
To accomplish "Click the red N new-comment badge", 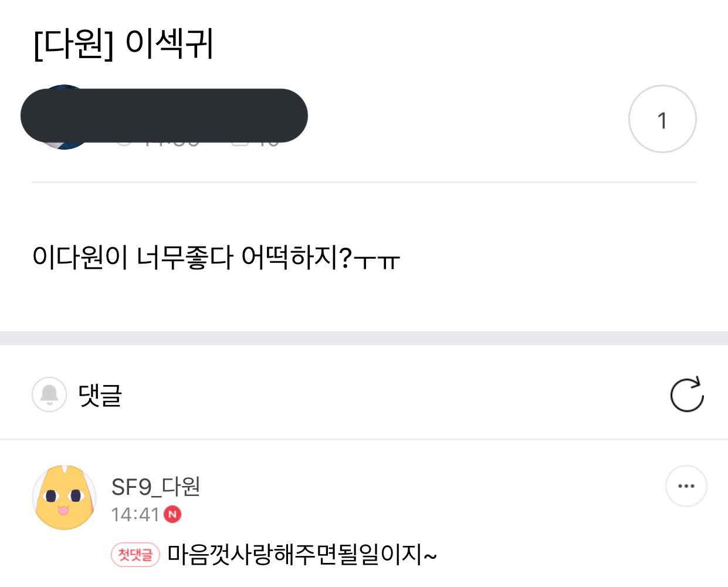I will [172, 515].
